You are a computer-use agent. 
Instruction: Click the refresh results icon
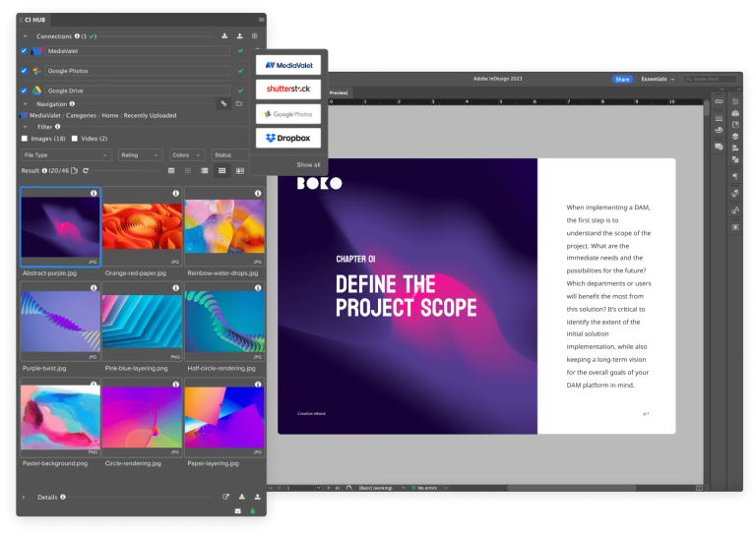click(86, 171)
